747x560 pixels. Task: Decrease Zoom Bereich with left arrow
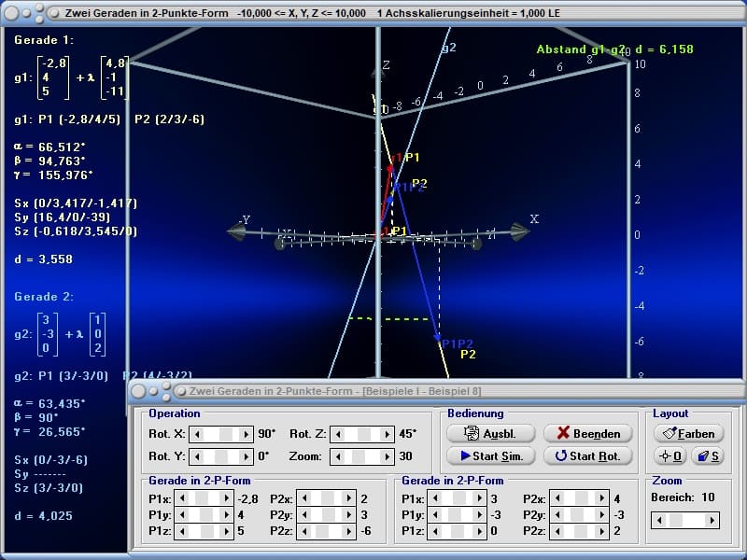659,521
